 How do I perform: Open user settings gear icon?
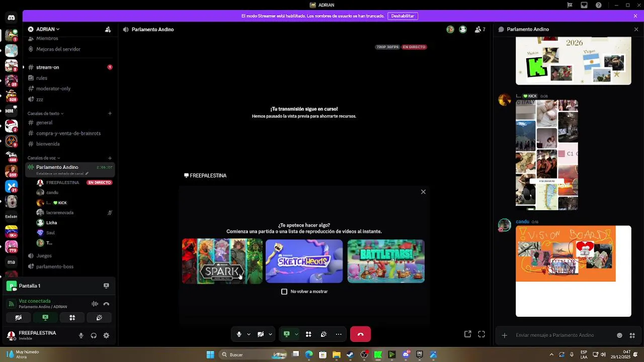(x=106, y=335)
